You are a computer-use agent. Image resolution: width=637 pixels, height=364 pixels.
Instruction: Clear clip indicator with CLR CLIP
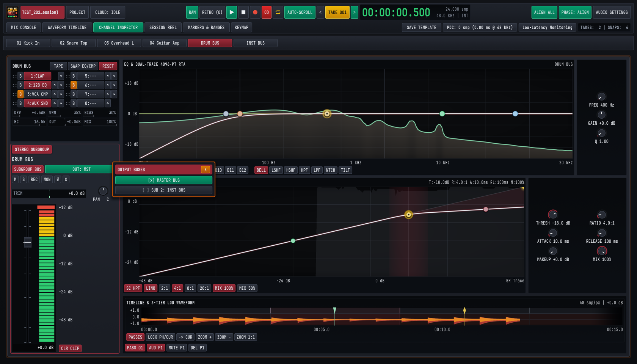[x=70, y=348]
